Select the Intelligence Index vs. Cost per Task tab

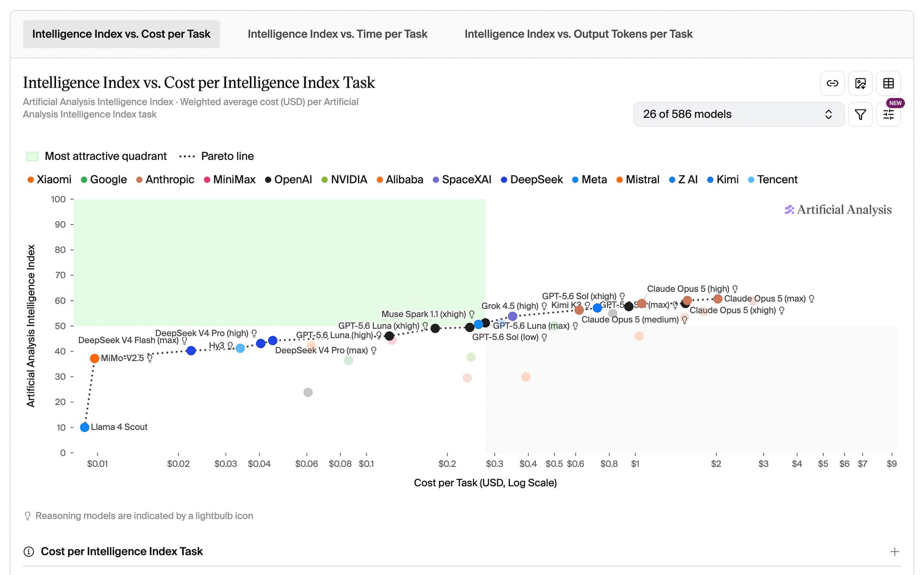coord(121,34)
